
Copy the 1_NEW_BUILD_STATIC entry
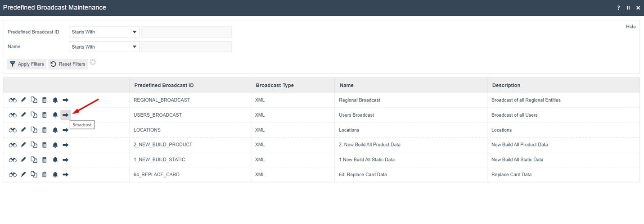pyautogui.click(x=34, y=160)
